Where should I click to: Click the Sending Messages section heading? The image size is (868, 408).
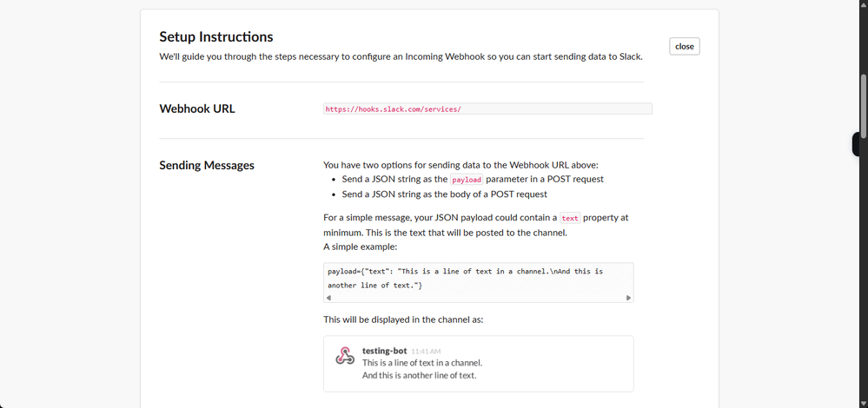click(x=207, y=165)
